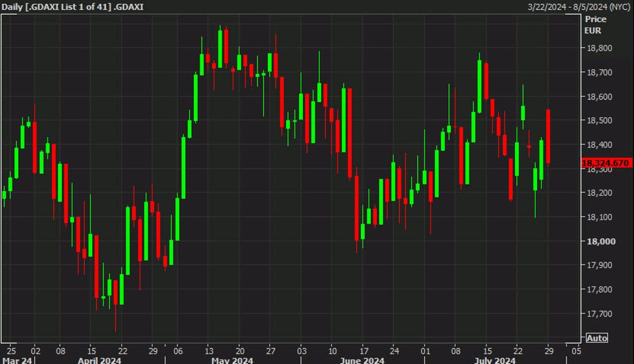634x364 pixels.
Task: Click the 18,200 price axis label
Action: (x=600, y=192)
